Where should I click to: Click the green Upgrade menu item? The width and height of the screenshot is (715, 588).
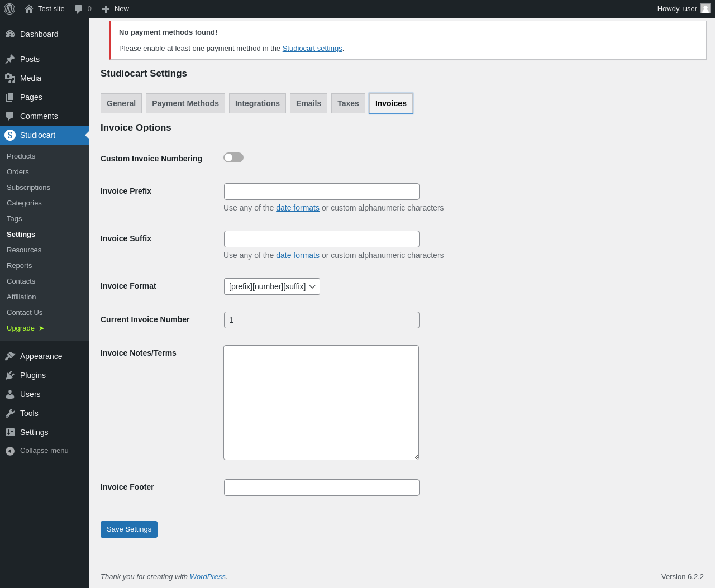45,328
